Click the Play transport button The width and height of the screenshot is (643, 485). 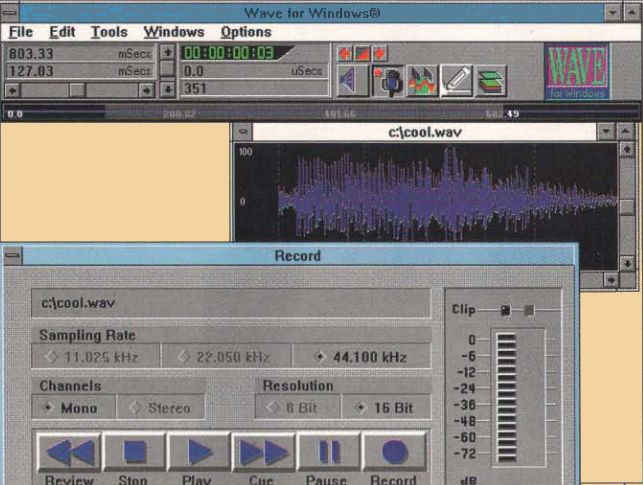199,452
